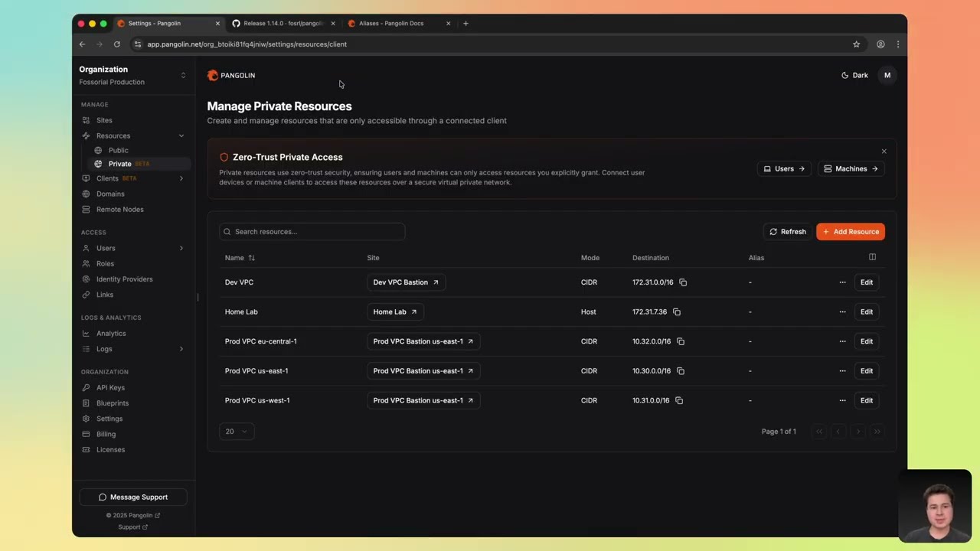The image size is (980, 551).
Task: Dismiss the Zero-Trust Private Access banner
Action: 884,152
